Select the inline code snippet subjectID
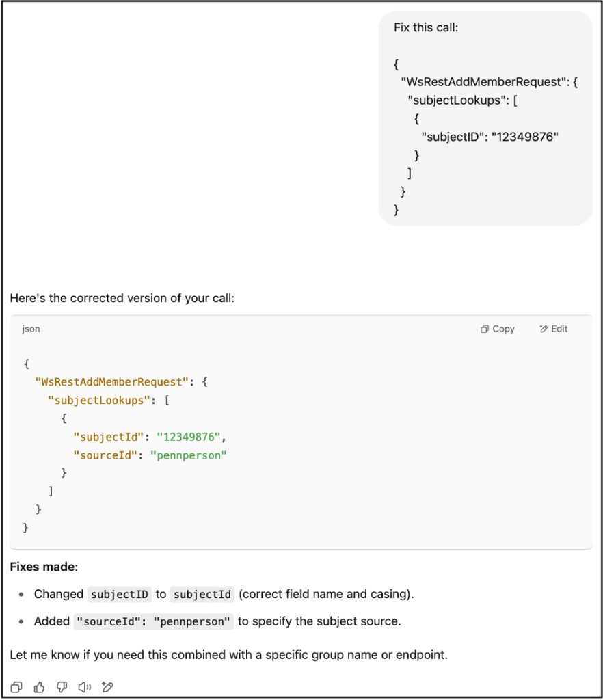This screenshot has width=603, height=700. tap(119, 594)
